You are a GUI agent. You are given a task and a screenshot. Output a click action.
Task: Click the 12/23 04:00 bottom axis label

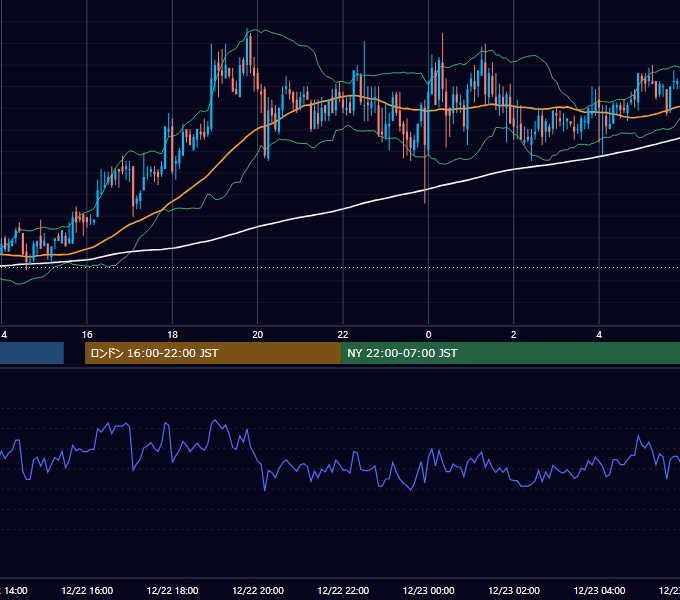coord(599,590)
